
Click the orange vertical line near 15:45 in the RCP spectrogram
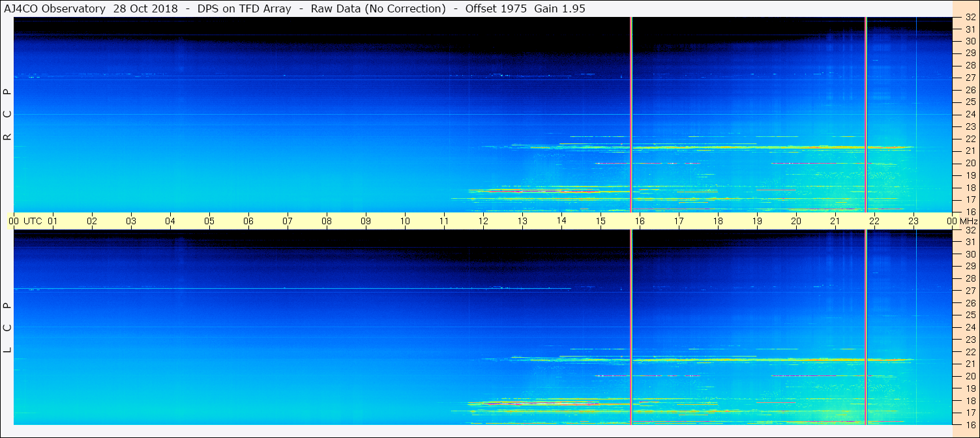tap(631, 114)
